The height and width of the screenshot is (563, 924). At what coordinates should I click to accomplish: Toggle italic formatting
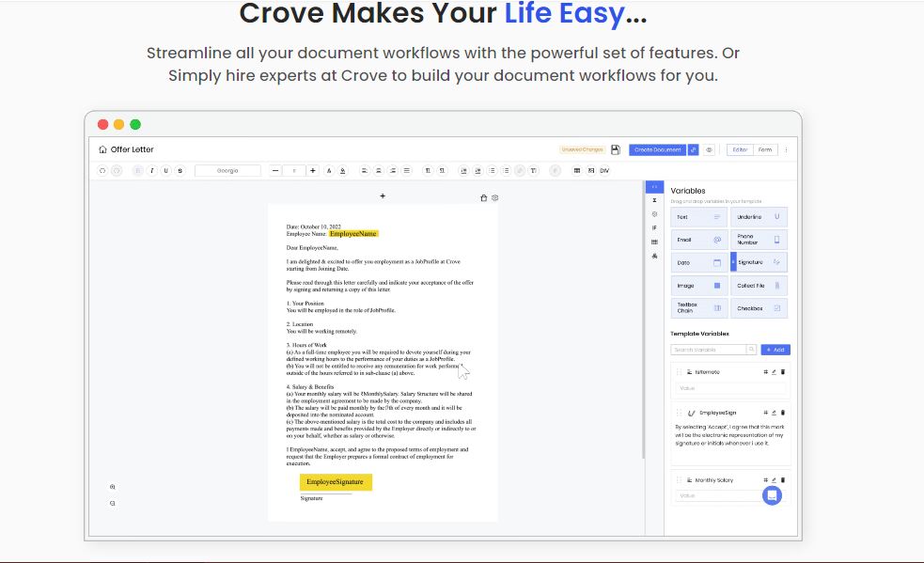[x=150, y=170]
